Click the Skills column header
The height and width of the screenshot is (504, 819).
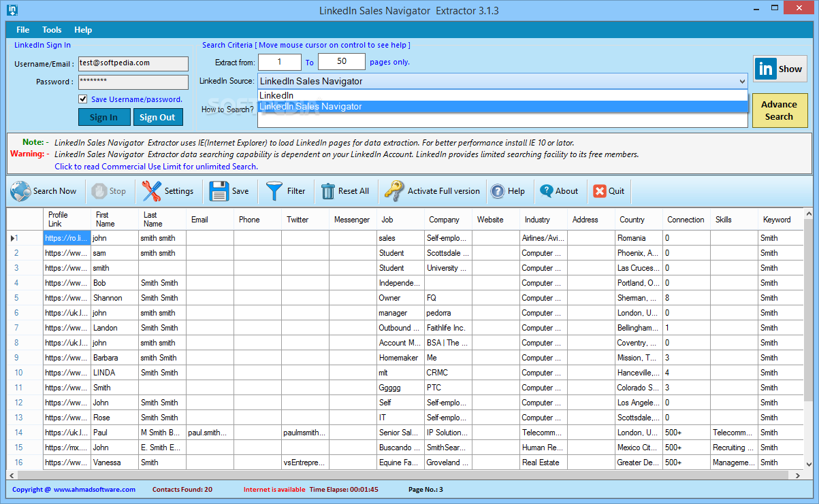point(734,219)
